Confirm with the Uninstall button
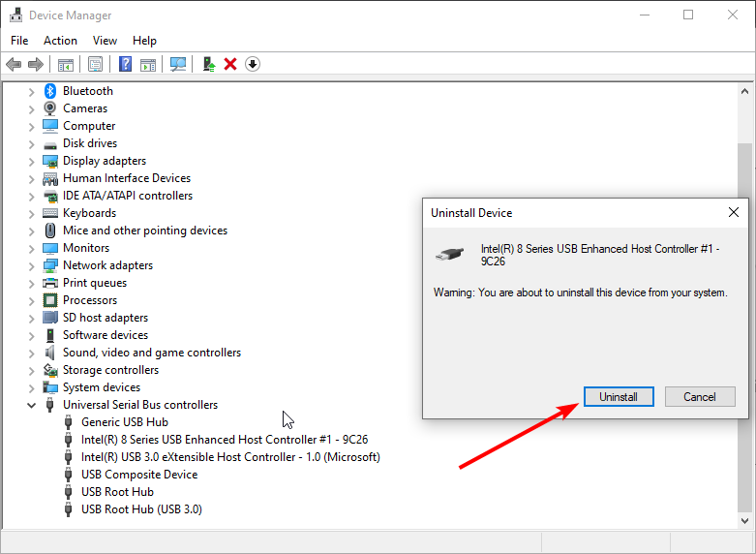The width and height of the screenshot is (756, 554). pos(619,397)
